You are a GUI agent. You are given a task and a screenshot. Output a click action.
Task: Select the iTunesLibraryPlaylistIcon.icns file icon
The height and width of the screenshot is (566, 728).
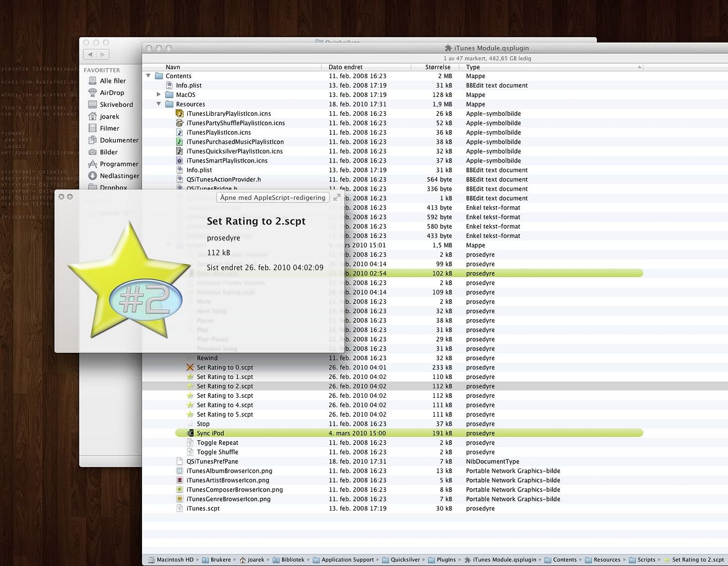coord(180,114)
